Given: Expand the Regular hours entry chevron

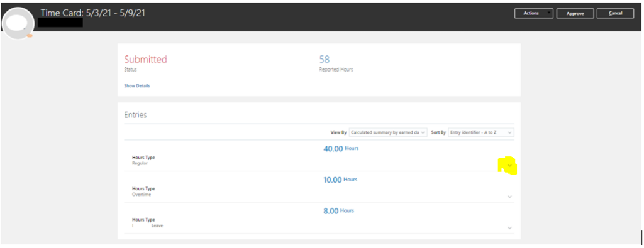Looking at the screenshot, I should pyautogui.click(x=509, y=165).
